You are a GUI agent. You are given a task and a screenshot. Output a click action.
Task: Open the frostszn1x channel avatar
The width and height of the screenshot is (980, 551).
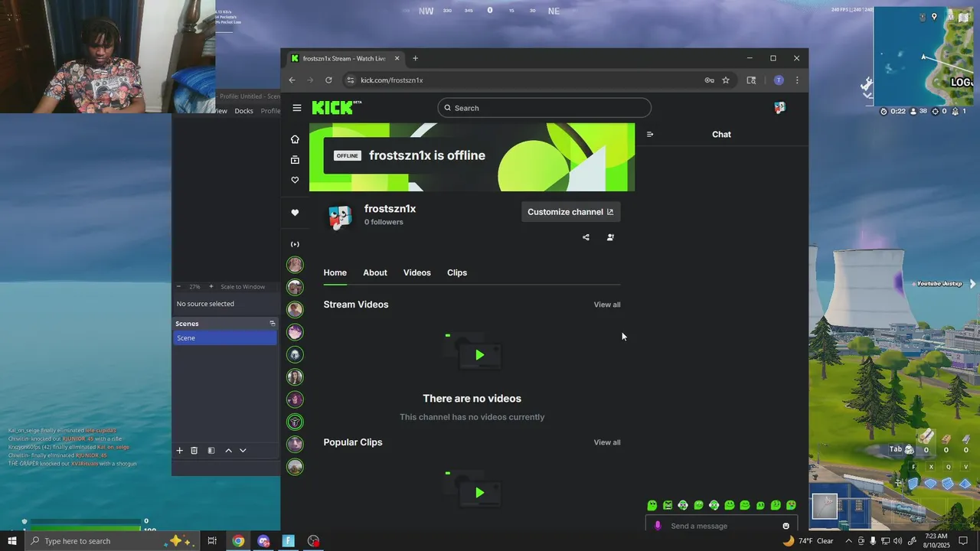pos(339,216)
